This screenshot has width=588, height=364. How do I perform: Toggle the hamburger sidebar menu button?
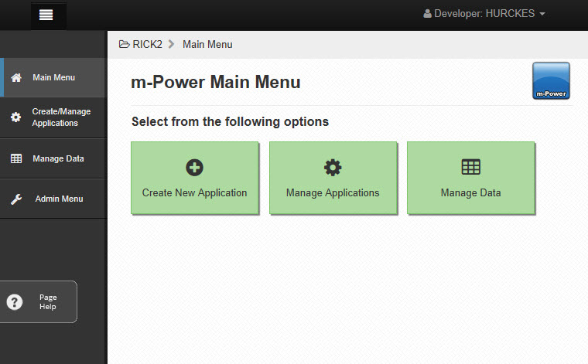coord(46,15)
